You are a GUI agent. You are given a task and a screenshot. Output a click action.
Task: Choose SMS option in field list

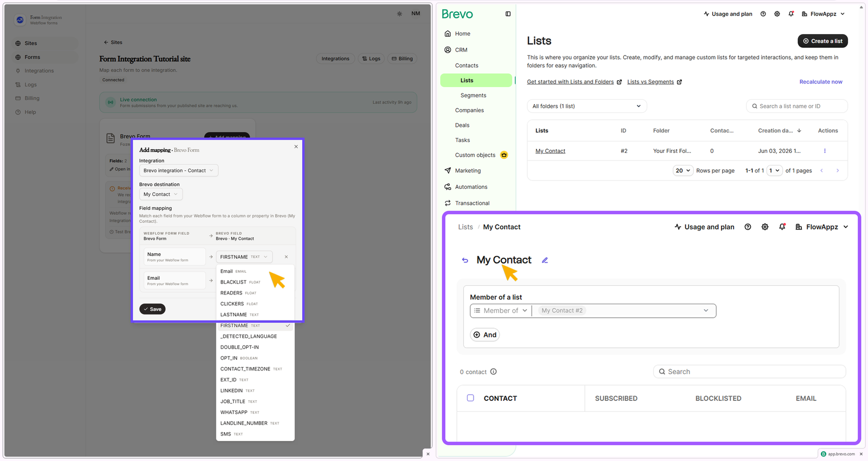point(255,434)
